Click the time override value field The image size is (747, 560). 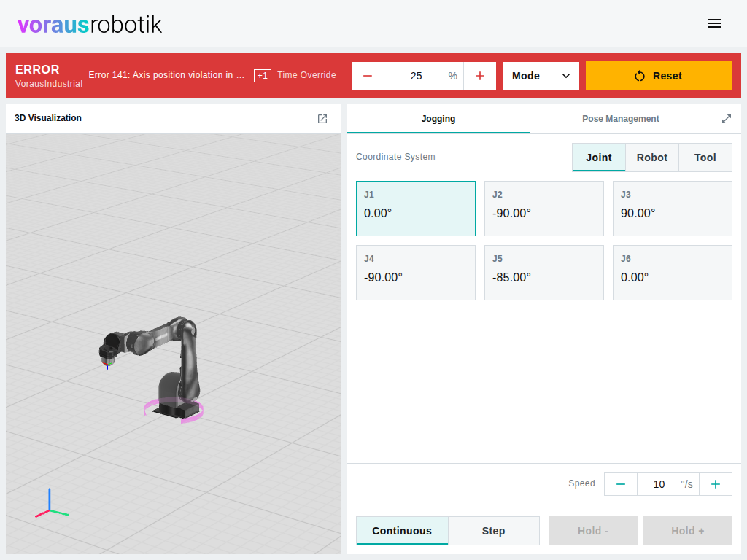pyautogui.click(x=424, y=76)
